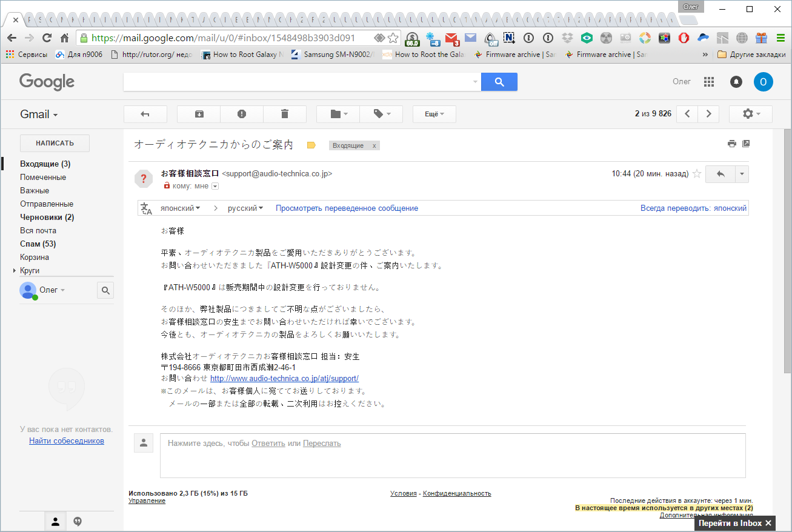Open the Gmail checker extension icon
Image resolution: width=792 pixels, height=532 pixels.
click(x=451, y=39)
